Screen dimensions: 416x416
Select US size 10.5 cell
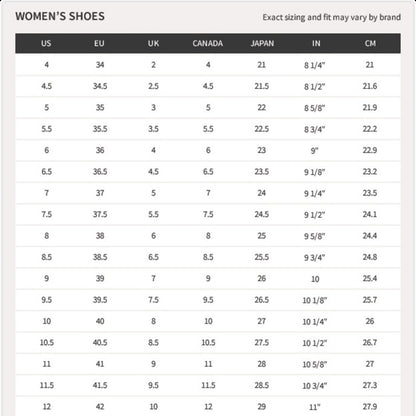pyautogui.click(x=47, y=342)
